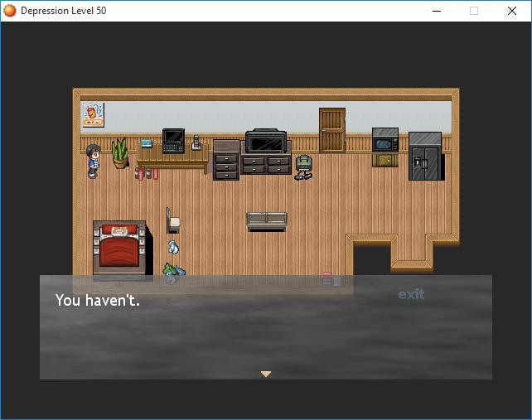Click the flat-screen television
Image resolution: width=532 pixels, height=420 pixels.
(x=266, y=142)
